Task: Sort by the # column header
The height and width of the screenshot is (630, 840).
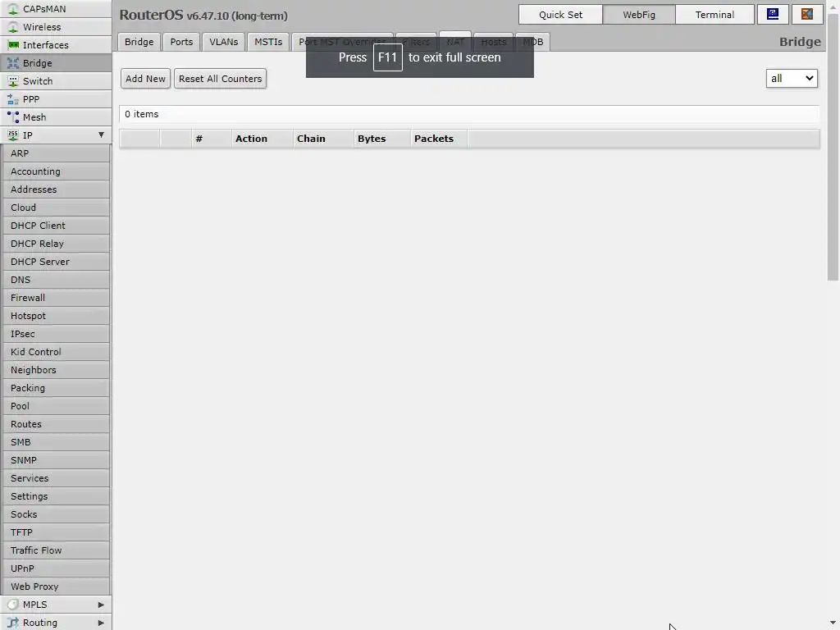Action: point(212,139)
